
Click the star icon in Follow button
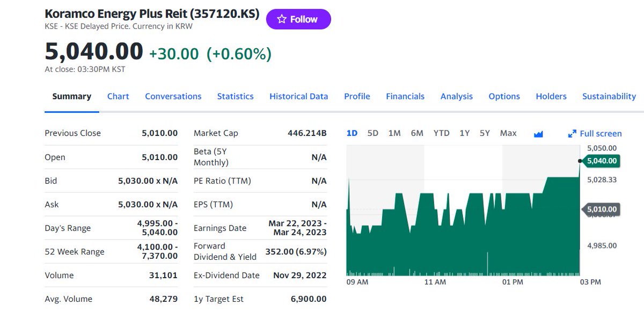click(282, 19)
